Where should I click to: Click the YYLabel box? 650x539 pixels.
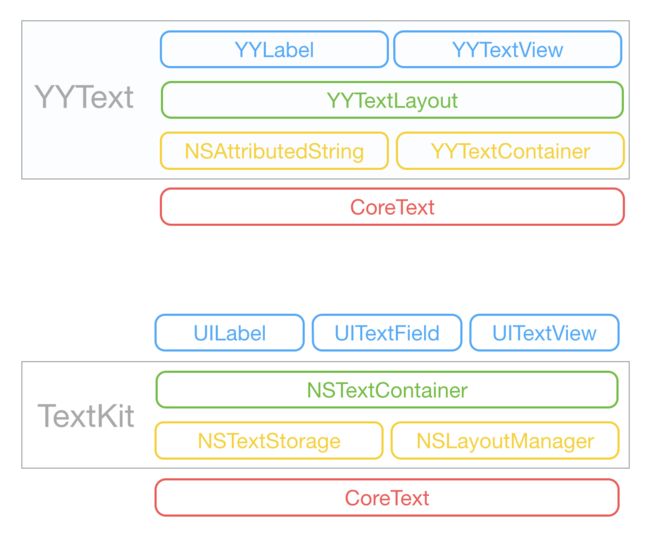(274, 49)
